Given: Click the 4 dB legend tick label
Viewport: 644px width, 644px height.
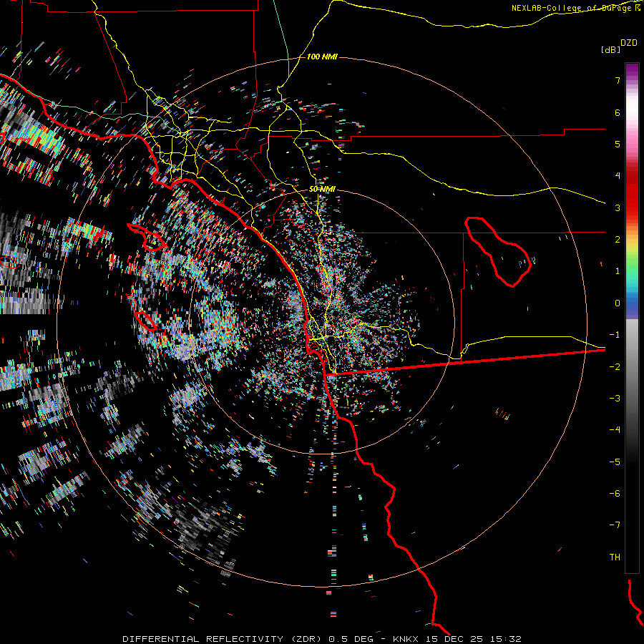Looking at the screenshot, I should pyautogui.click(x=618, y=176).
